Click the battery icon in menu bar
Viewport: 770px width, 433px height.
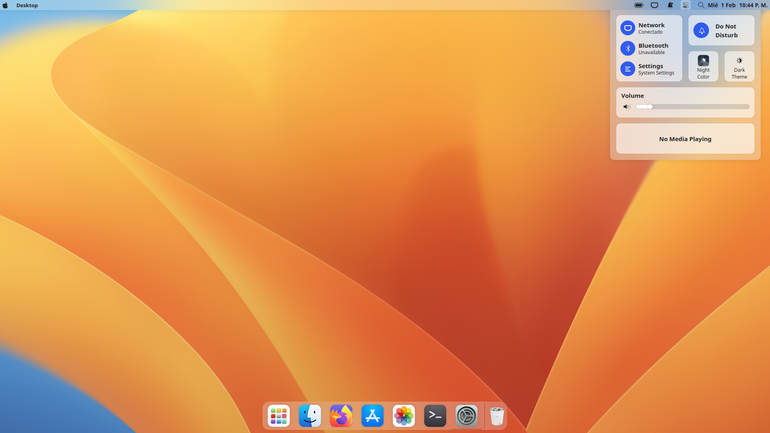639,5
